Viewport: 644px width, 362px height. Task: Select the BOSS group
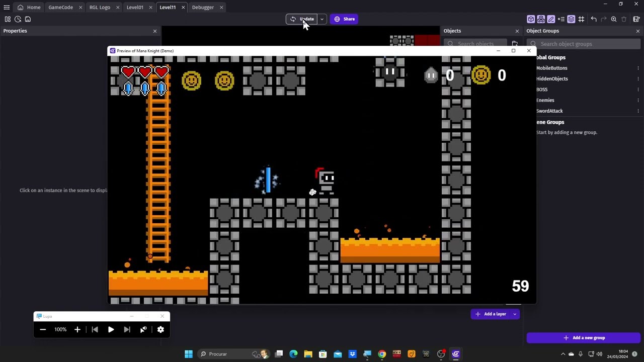pos(542,89)
